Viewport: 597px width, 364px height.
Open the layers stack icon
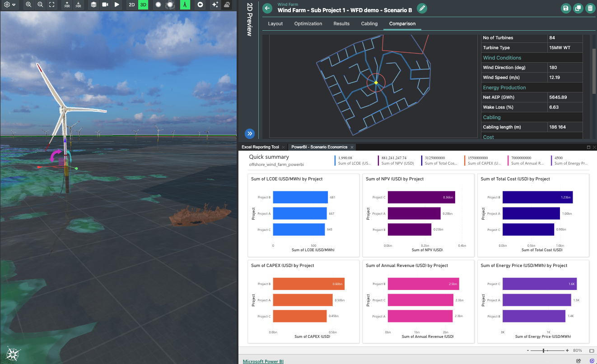93,5
